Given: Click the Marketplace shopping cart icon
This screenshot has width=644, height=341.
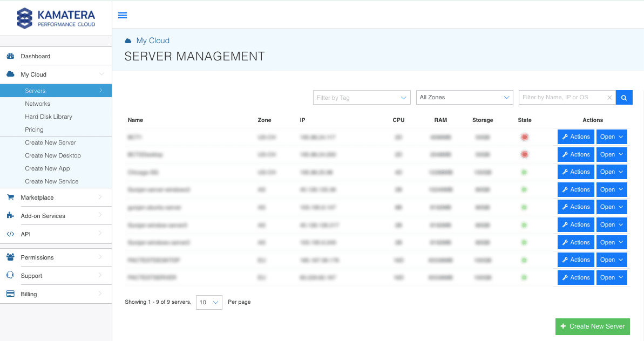Looking at the screenshot, I should 11,197.
